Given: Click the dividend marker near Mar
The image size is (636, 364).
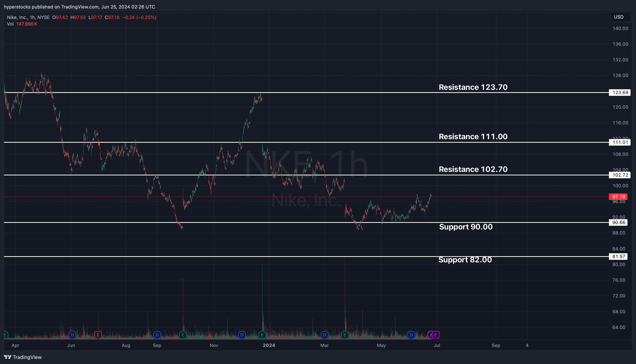Looking at the screenshot, I should [325, 335].
